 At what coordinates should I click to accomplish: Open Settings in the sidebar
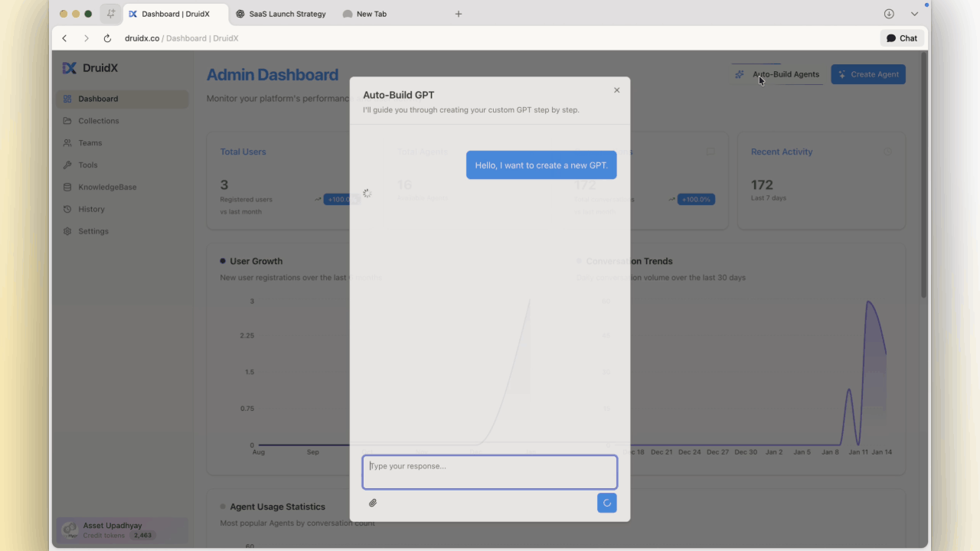93,231
